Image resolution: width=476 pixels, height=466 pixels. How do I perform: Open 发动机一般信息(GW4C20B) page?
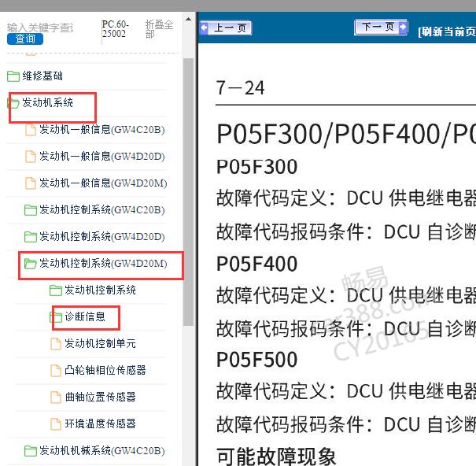point(102,130)
